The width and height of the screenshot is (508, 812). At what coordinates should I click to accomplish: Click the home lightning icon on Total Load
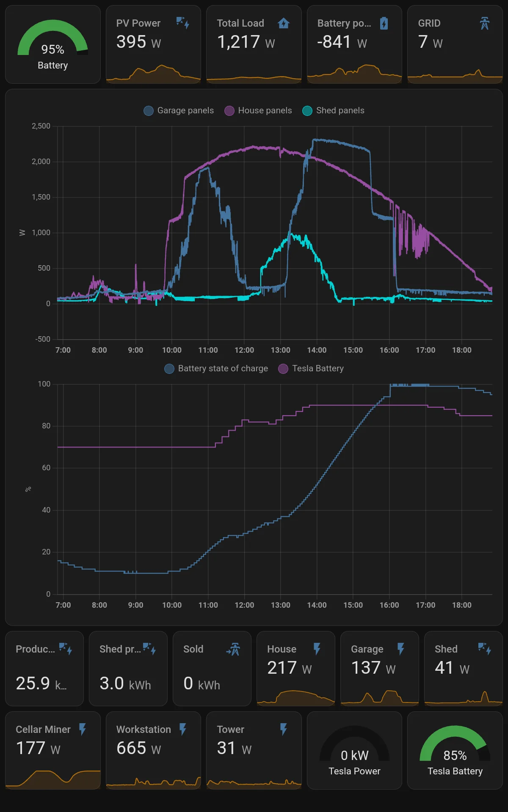pos(284,23)
